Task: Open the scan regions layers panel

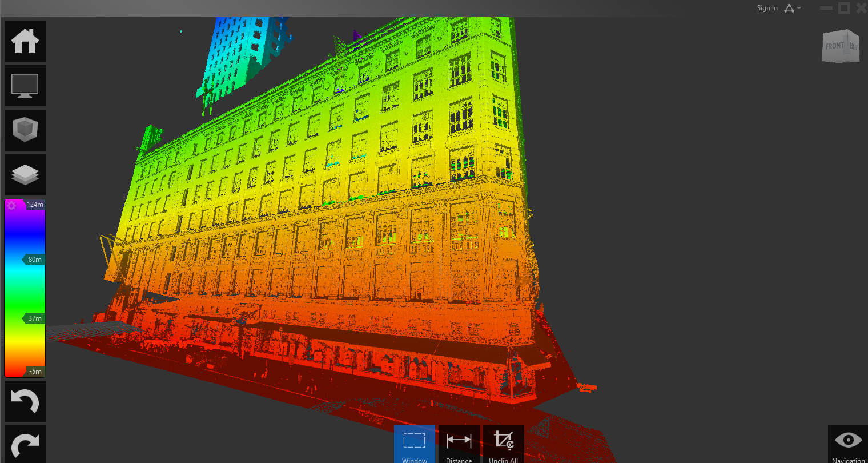Action: tap(25, 175)
